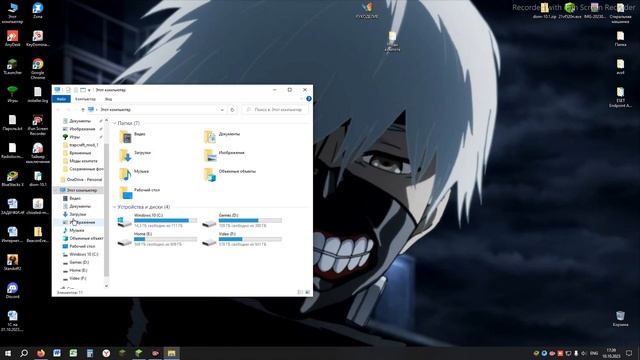The image size is (640, 360).
Task: Open the Windows Start menu
Action: (x=8, y=353)
